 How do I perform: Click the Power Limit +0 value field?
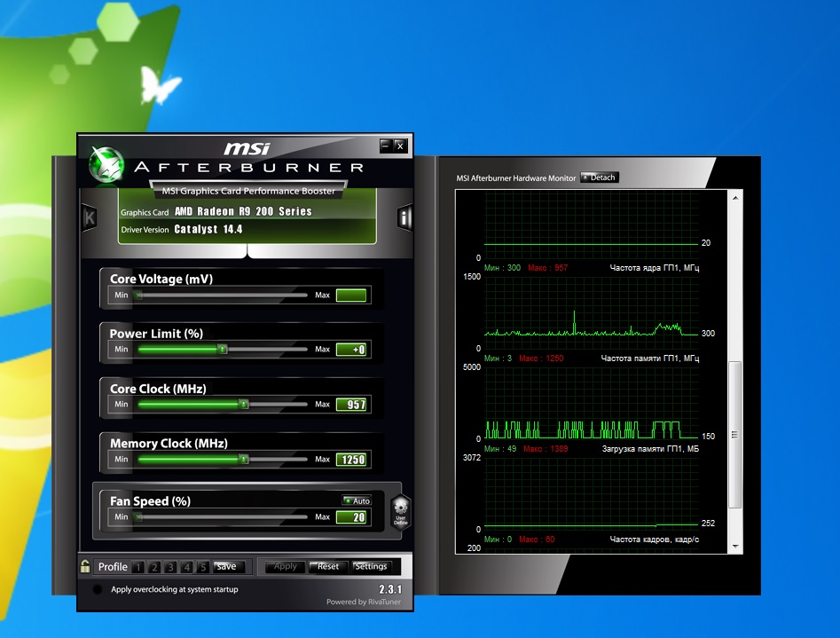tap(351, 350)
